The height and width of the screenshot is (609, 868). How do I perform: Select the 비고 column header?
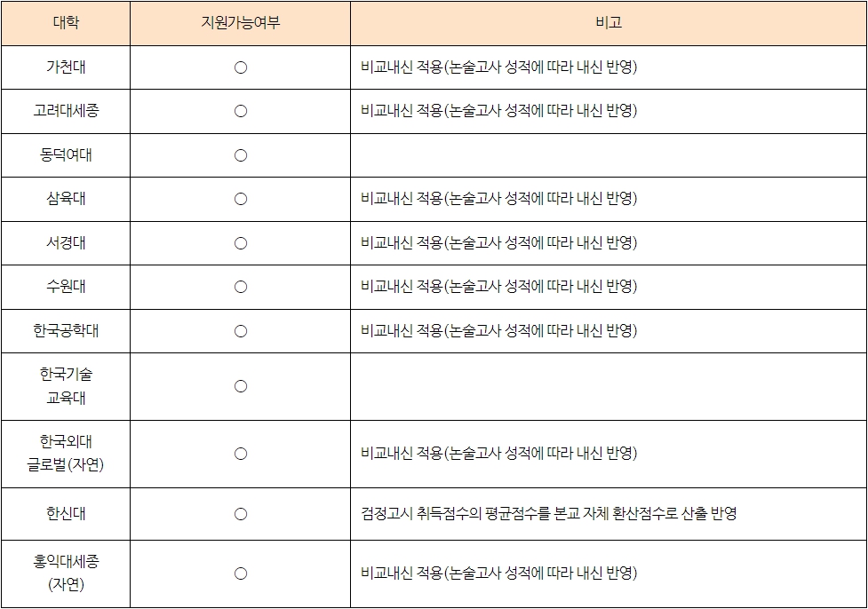click(x=609, y=23)
